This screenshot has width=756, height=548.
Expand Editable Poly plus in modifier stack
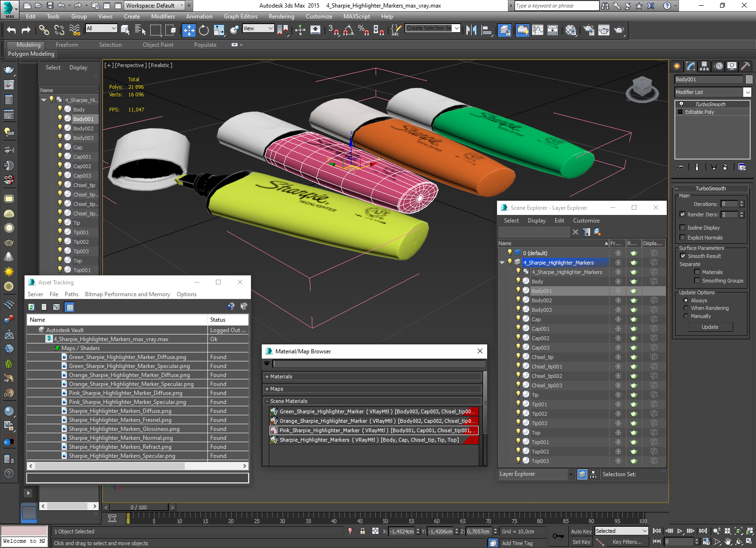click(680, 112)
